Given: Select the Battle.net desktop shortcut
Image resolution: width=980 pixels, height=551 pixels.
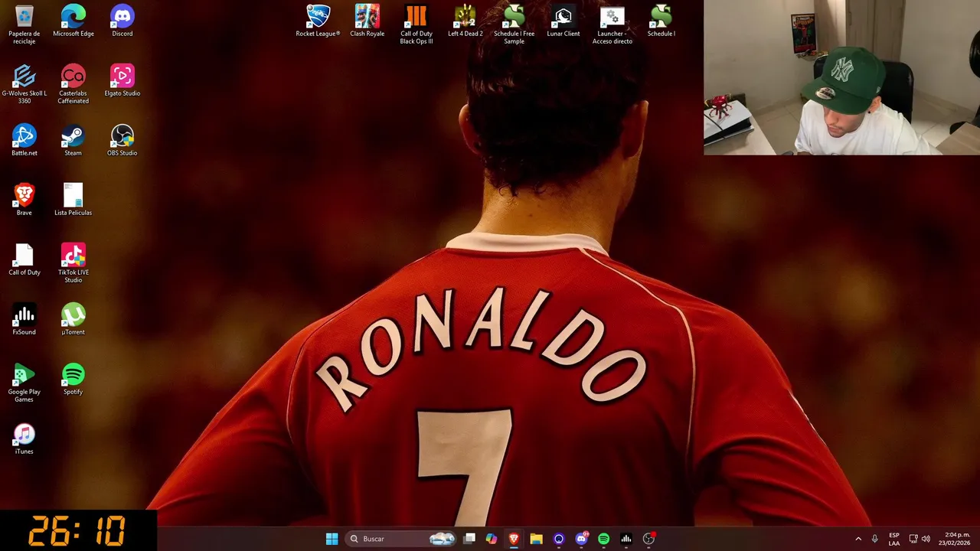Looking at the screenshot, I should (x=24, y=140).
